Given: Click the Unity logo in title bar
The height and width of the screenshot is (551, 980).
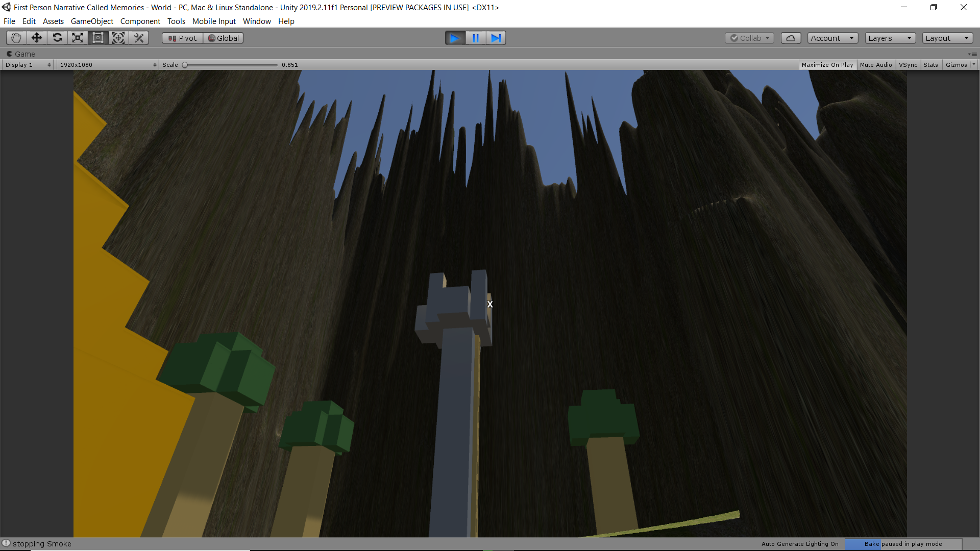Looking at the screenshot, I should point(6,7).
